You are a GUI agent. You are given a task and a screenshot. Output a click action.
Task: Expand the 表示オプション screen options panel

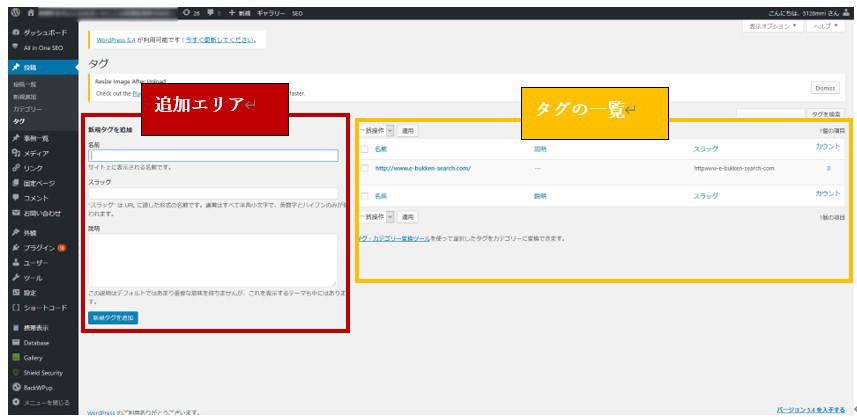pyautogui.click(x=773, y=27)
